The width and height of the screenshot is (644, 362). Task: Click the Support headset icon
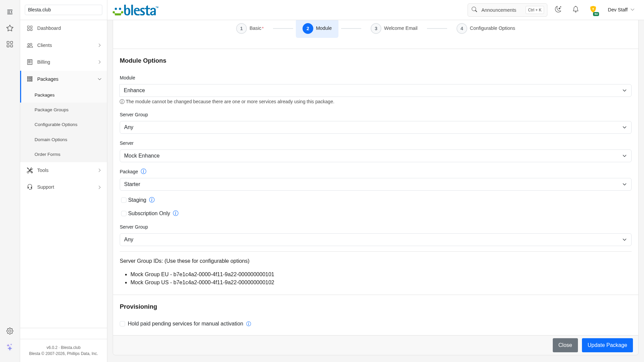pyautogui.click(x=30, y=187)
